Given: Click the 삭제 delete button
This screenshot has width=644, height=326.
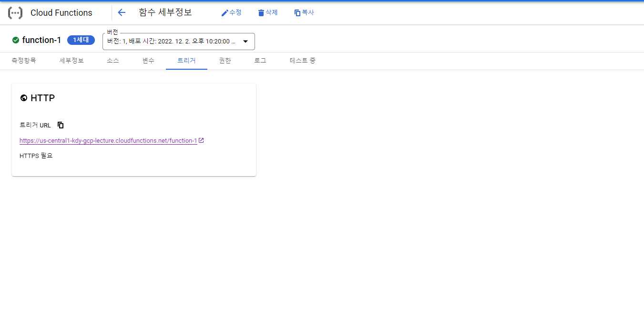Looking at the screenshot, I should click(267, 12).
